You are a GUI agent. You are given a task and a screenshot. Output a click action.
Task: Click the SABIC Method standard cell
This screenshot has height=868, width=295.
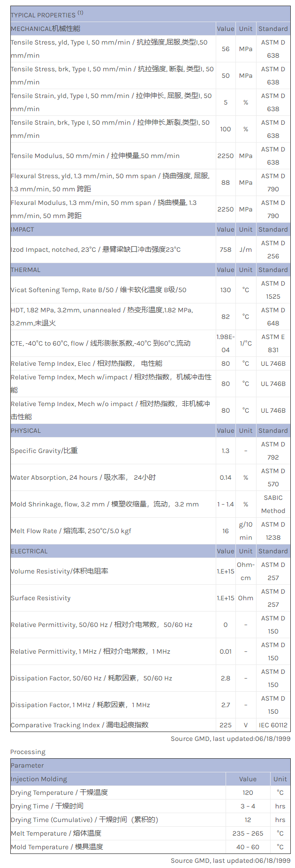pyautogui.click(x=273, y=504)
